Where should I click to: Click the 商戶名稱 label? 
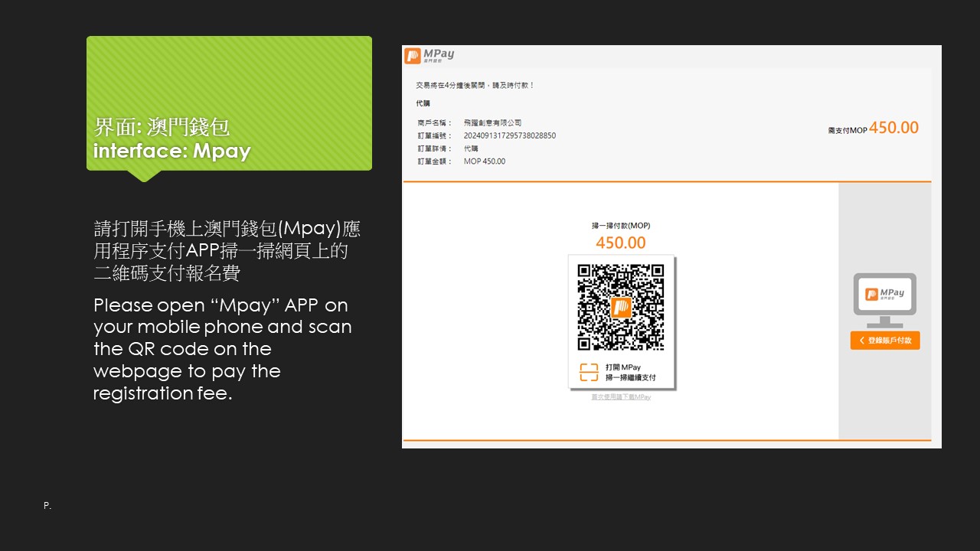pos(434,122)
